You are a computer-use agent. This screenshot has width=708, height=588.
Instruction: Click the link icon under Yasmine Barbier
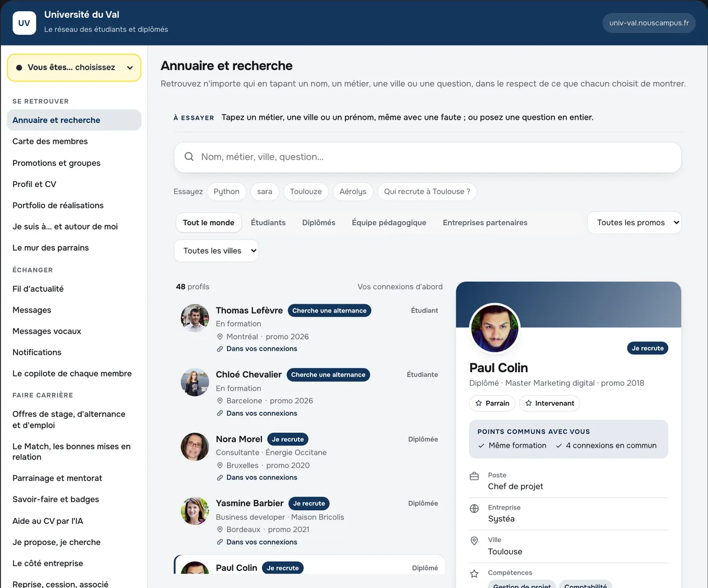coord(220,542)
